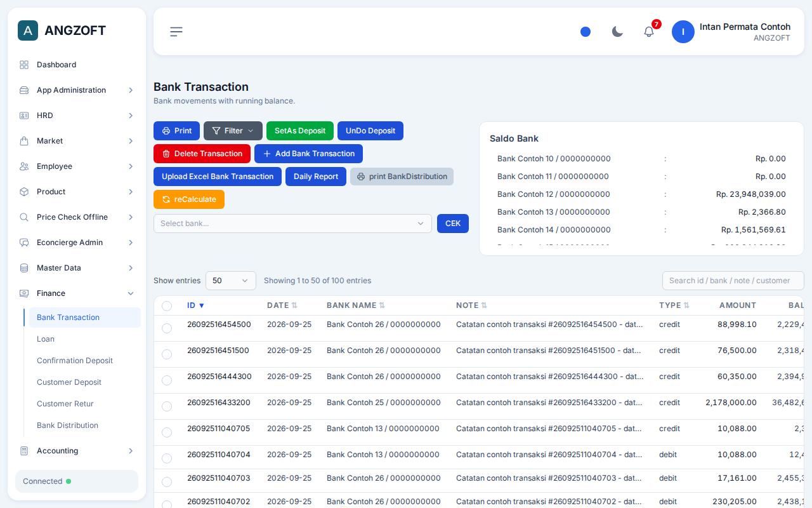Image resolution: width=812 pixels, height=508 pixels.
Task: Expand the Accounting menu chevron
Action: pos(131,451)
